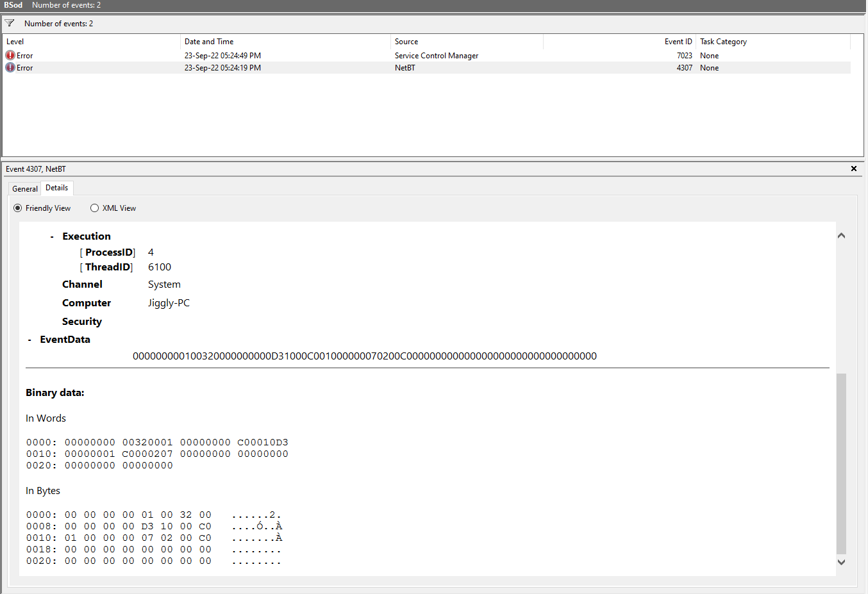Click the NetBT row error icon
Image resolution: width=868 pixels, height=594 pixels.
tap(10, 67)
